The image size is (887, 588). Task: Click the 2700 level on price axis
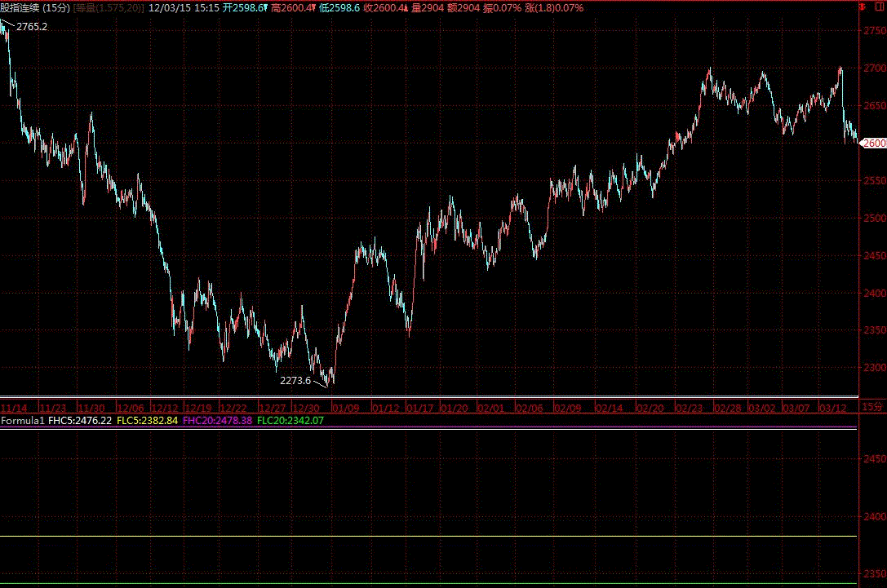click(x=873, y=69)
